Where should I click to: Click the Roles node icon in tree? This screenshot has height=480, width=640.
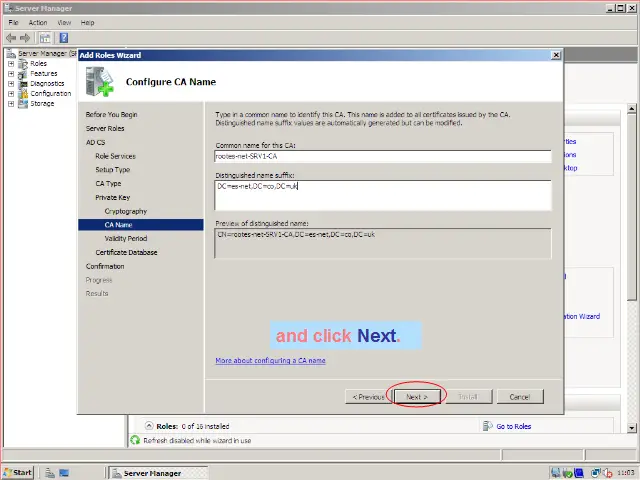tap(23, 64)
